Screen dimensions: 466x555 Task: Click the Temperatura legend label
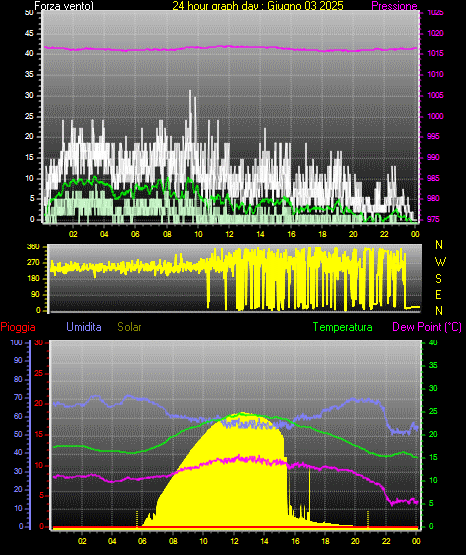click(343, 327)
